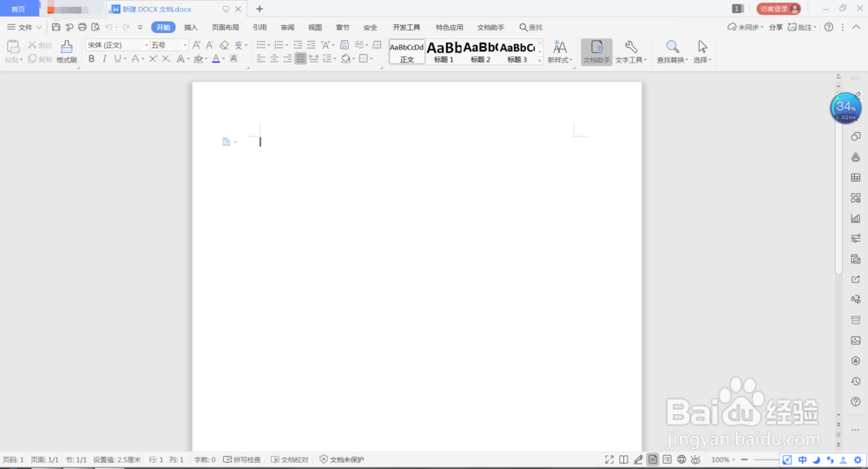Align text left
868x469 pixels.
260,59
